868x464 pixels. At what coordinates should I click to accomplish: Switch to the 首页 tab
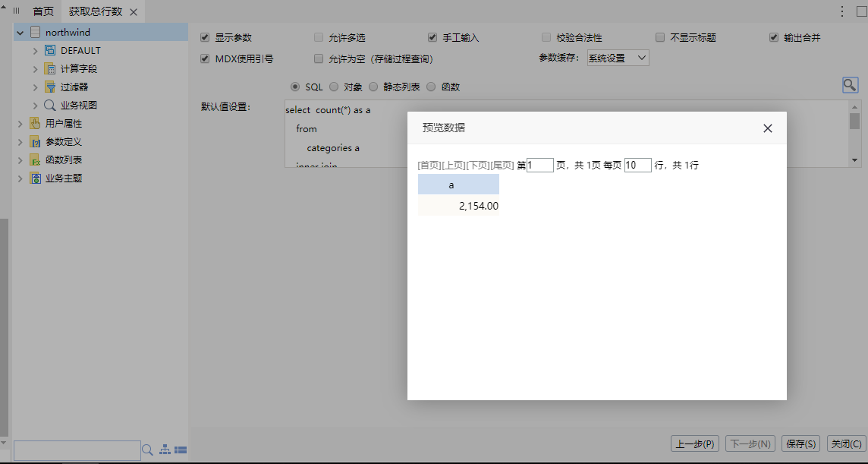click(x=43, y=11)
